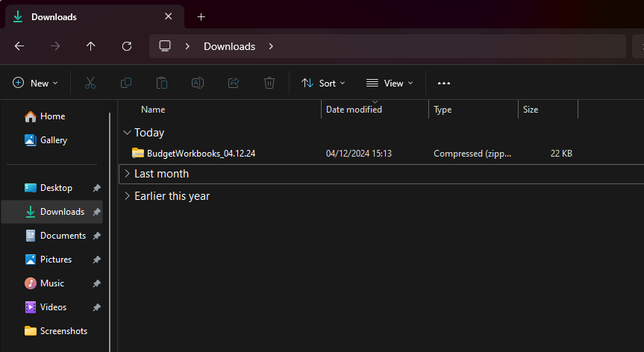Screen dimensions: 644x352
Task: Open Documents in the sidebar
Action: (x=63, y=236)
